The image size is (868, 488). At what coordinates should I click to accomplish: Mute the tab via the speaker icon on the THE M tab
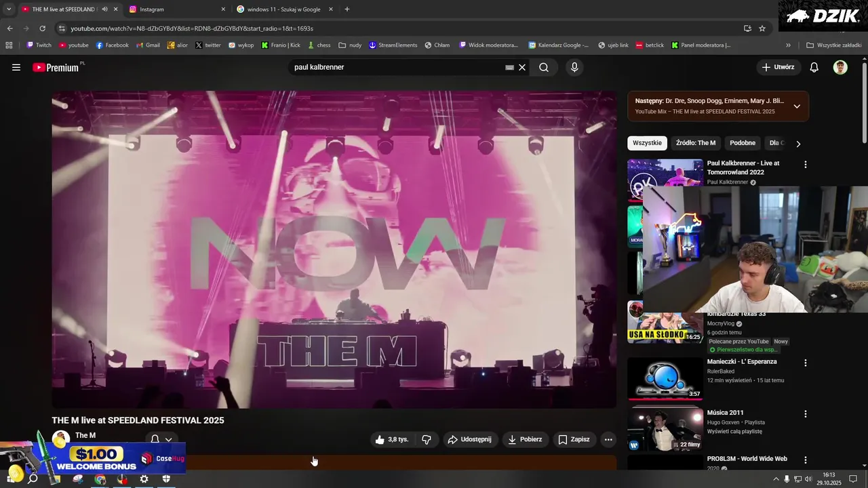[104, 9]
